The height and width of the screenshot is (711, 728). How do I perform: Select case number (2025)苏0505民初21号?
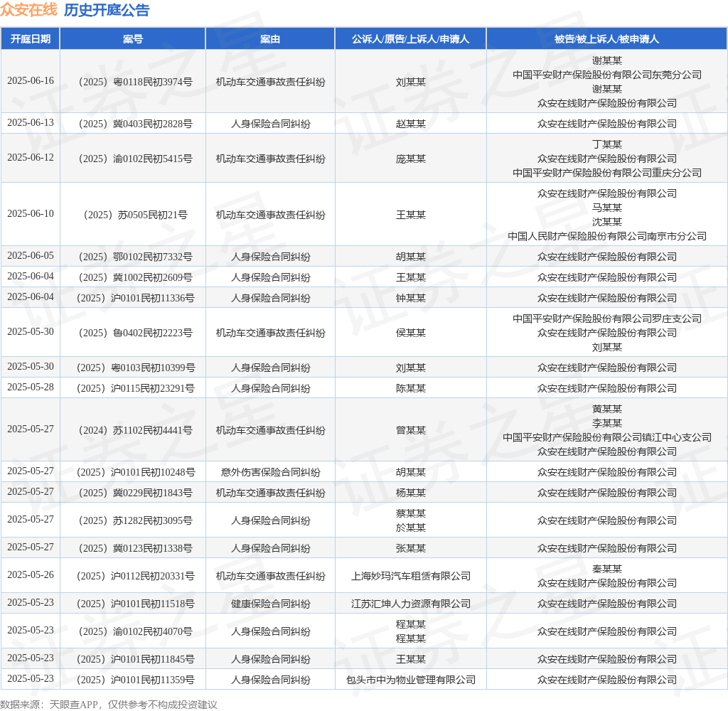[x=136, y=215]
